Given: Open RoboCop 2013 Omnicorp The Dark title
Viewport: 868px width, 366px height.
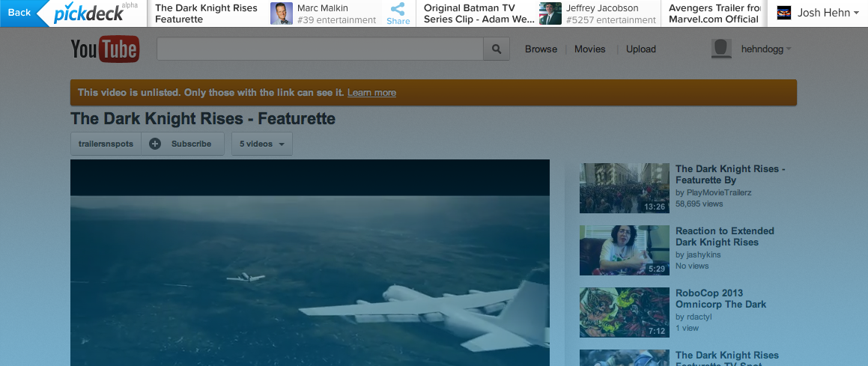Looking at the screenshot, I should [x=720, y=299].
